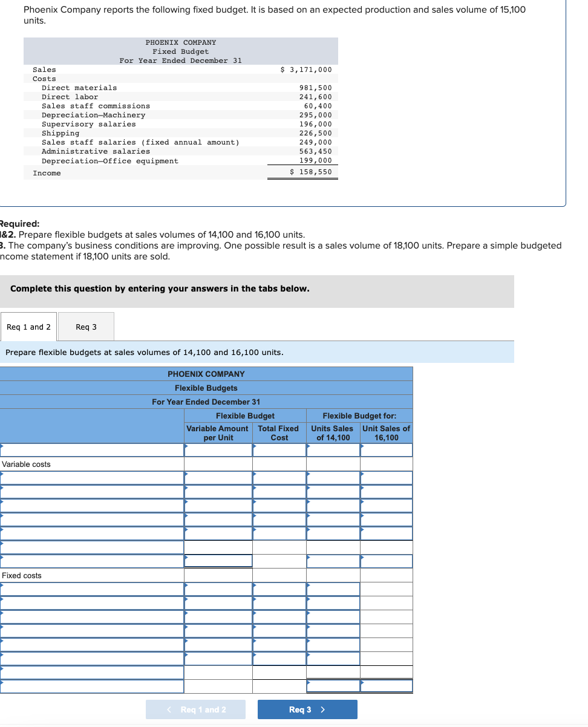
Task: Click the For Year Ended December 31 flexible budget subtitle
Action: [206, 402]
